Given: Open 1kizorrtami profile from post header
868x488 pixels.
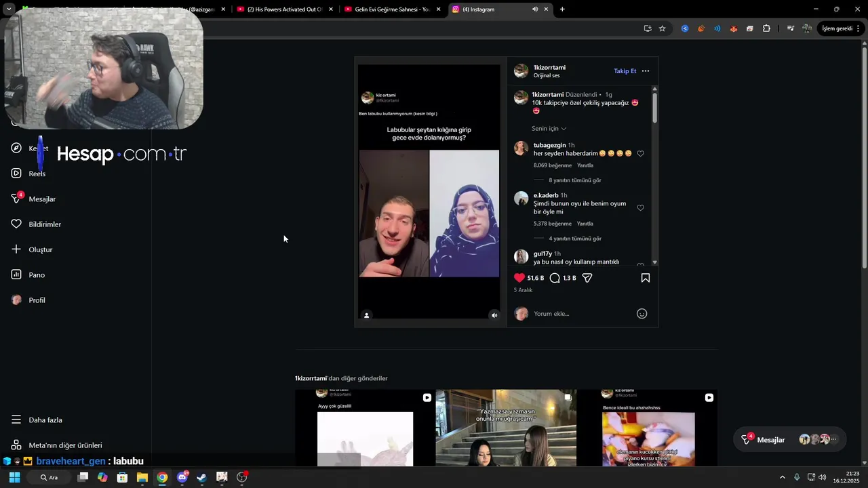Looking at the screenshot, I should [x=549, y=68].
